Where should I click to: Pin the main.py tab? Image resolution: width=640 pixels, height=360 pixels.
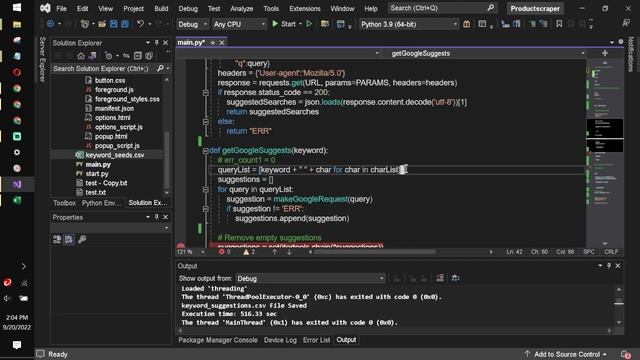click(x=213, y=42)
